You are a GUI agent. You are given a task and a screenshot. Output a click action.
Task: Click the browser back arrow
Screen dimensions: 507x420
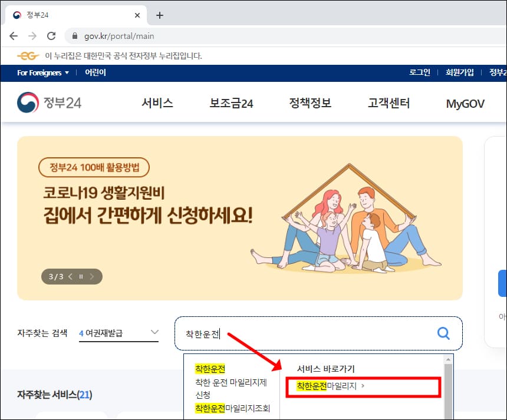click(x=14, y=35)
